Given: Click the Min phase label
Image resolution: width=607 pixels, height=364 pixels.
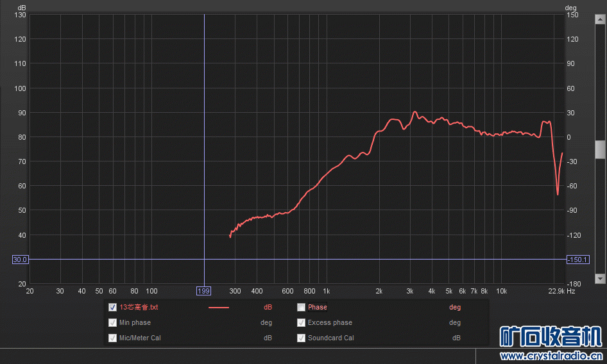Looking at the screenshot, I should (x=135, y=322).
